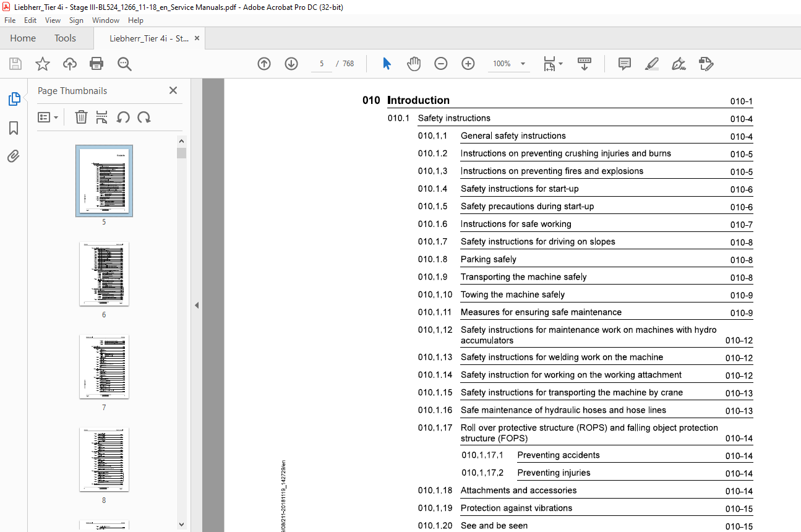Select the Highlight text pen tool
The width and height of the screenshot is (801, 532).
coord(651,64)
